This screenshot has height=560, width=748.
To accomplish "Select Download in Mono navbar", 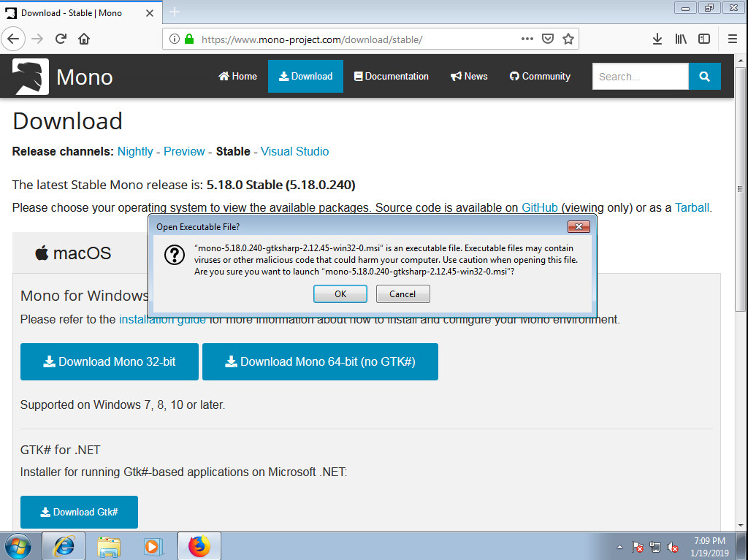I will [x=305, y=77].
